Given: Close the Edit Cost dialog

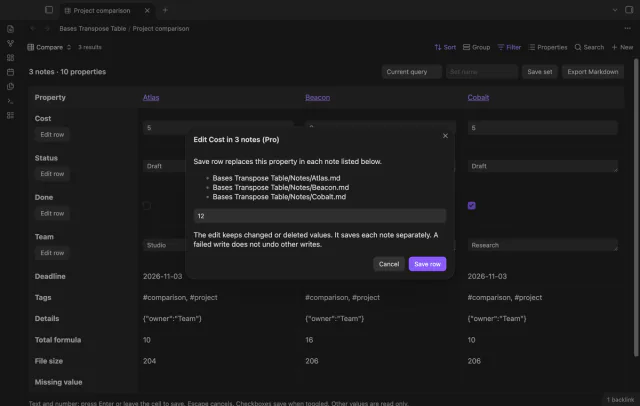Looking at the screenshot, I should pyautogui.click(x=445, y=136).
